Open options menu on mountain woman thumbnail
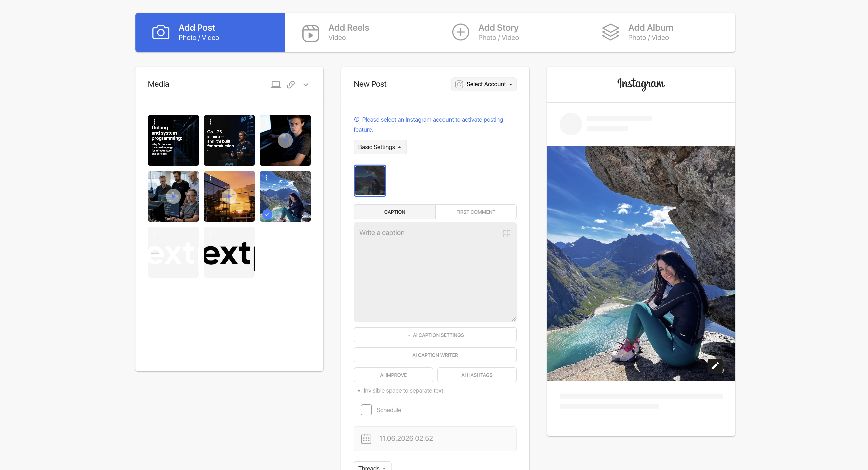 266,178
